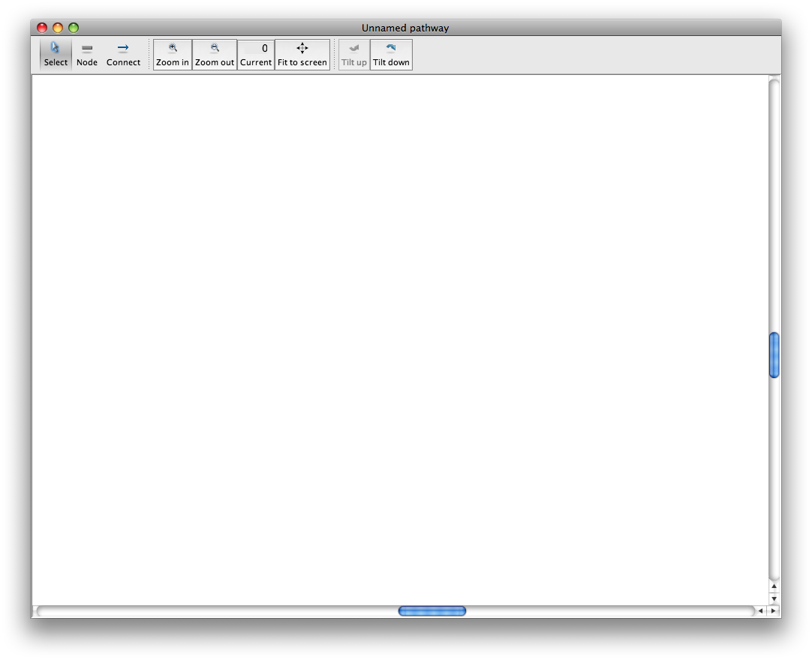The image size is (812, 660).
Task: Click the empty white pathway canvas
Action: pos(398,337)
